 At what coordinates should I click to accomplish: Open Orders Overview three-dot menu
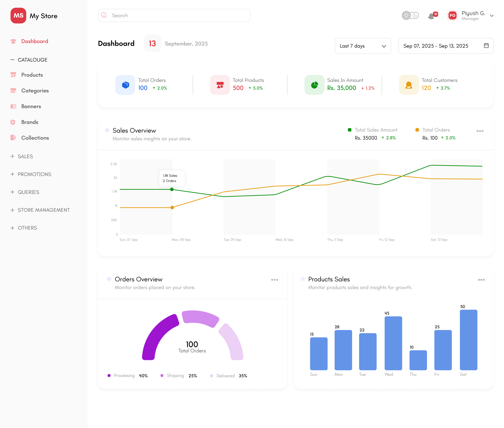pos(274,280)
